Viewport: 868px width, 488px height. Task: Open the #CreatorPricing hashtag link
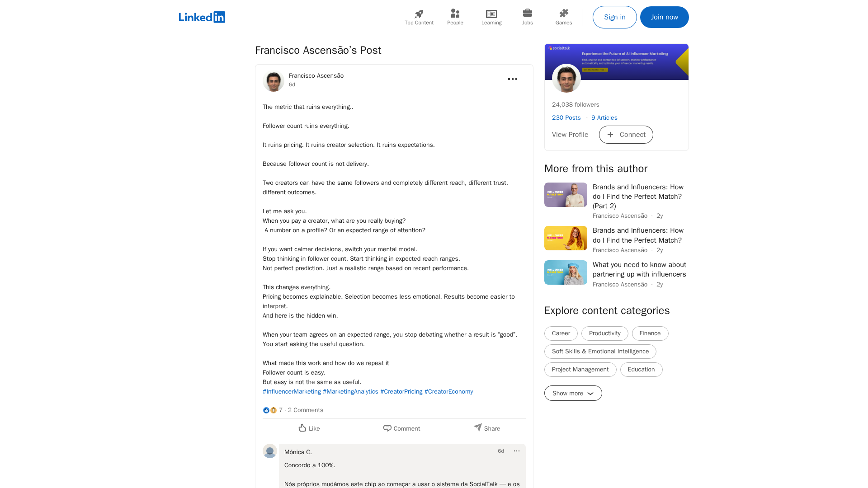tap(401, 392)
